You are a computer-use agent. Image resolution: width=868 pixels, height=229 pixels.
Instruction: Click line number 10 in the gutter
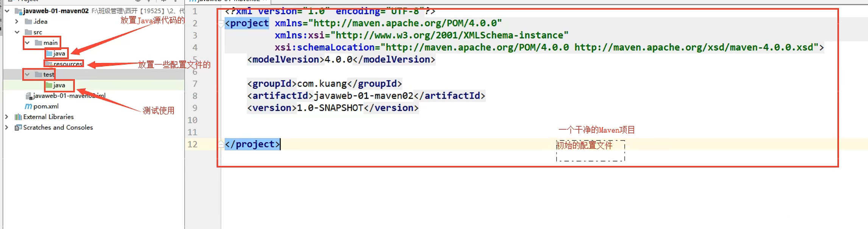pyautogui.click(x=193, y=120)
